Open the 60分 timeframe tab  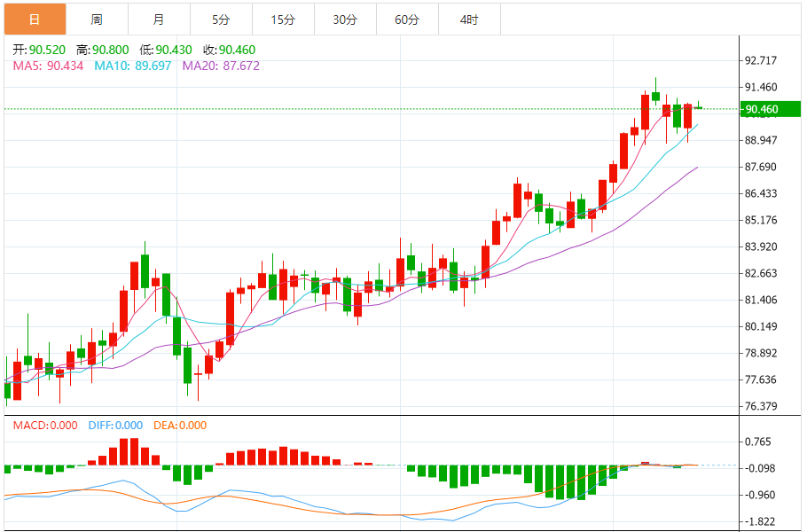pyautogui.click(x=407, y=20)
